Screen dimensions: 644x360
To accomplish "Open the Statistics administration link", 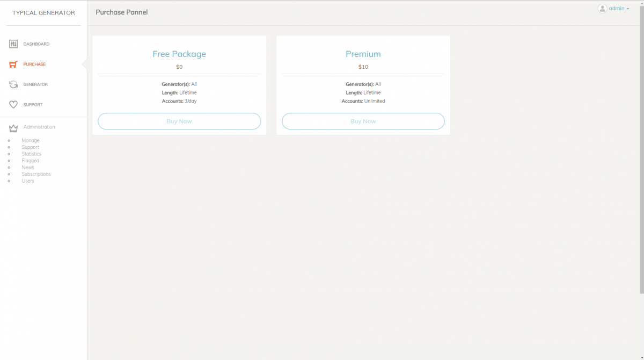I will coord(31,154).
